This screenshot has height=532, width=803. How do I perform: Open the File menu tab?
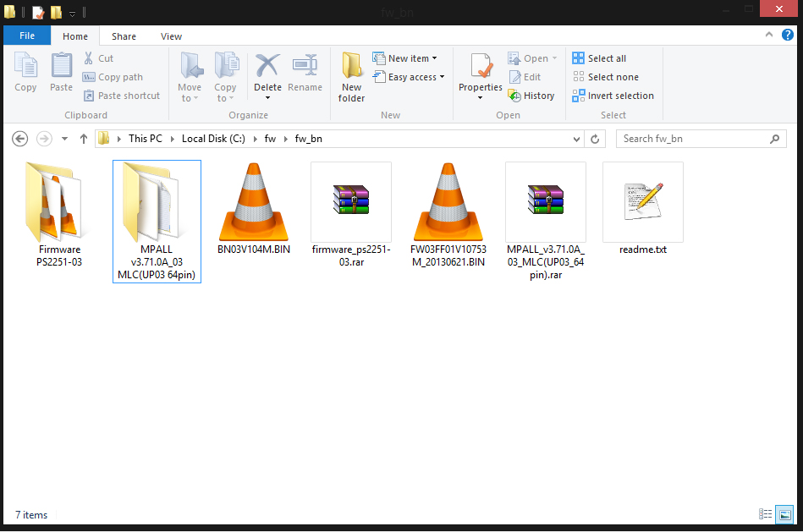tap(27, 36)
